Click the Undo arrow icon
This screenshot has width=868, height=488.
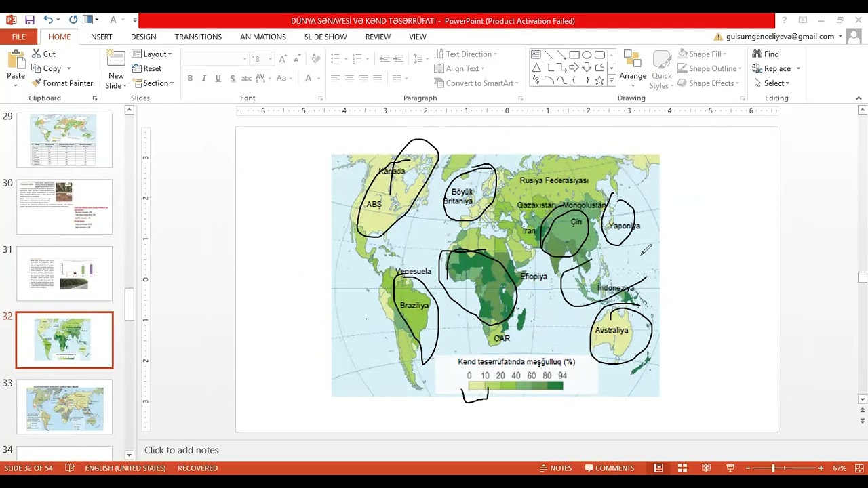coord(47,20)
